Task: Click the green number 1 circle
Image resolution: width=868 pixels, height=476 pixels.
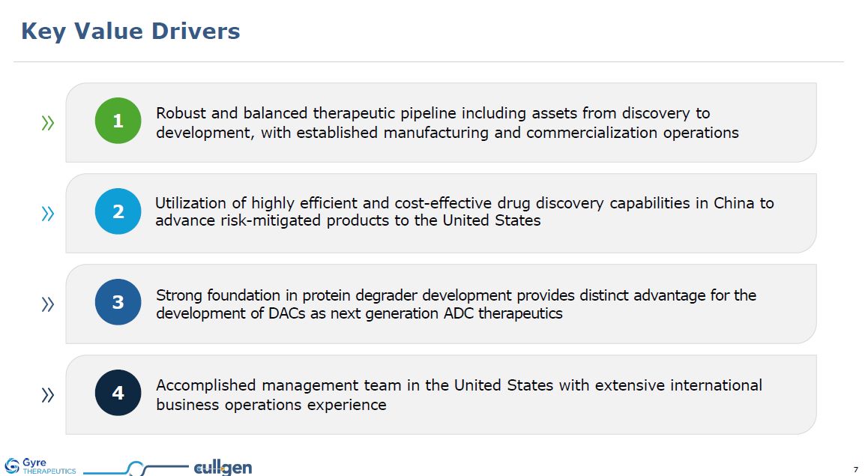Action: (118, 121)
